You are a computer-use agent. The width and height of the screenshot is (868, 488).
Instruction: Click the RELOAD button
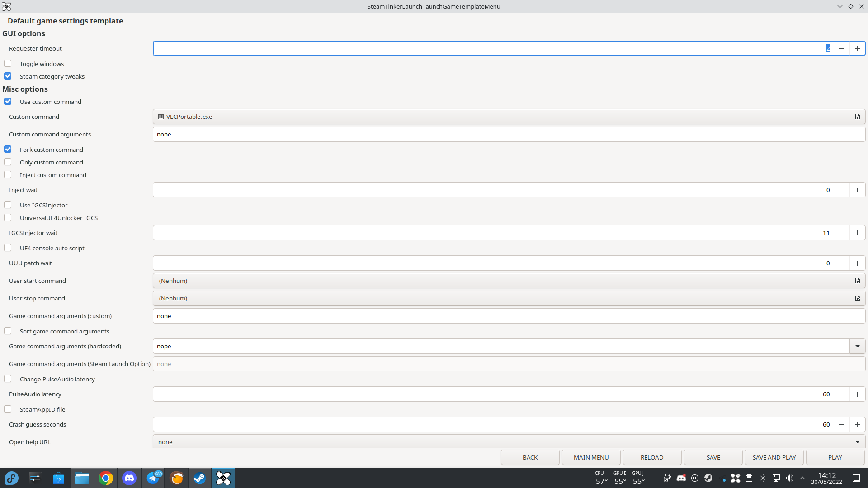[652, 457]
